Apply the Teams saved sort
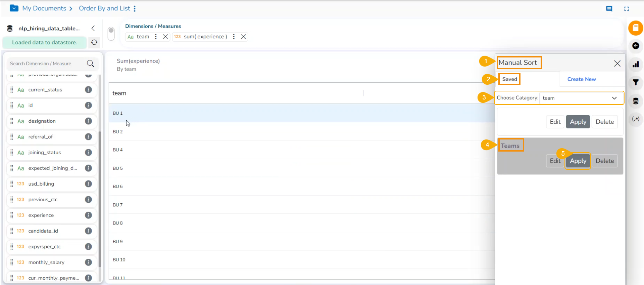The image size is (644, 285). point(578,161)
